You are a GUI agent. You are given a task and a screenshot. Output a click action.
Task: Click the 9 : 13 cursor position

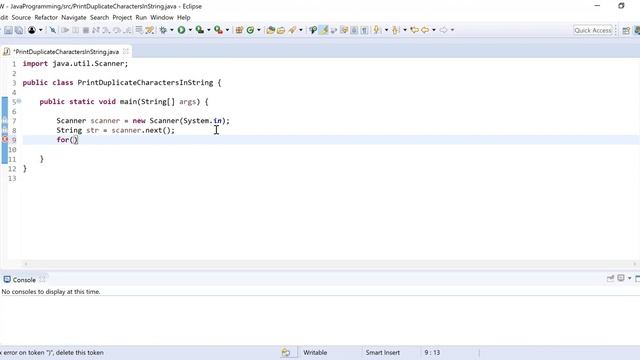pos(432,353)
